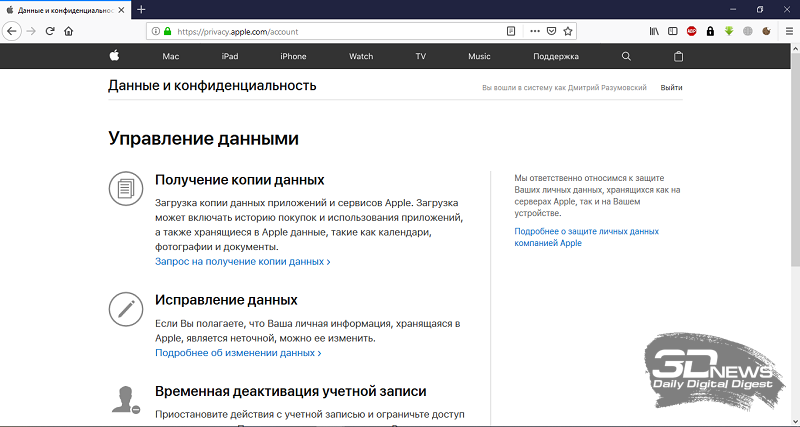Open Подробнее о защите личных данных link
The width and height of the screenshot is (800, 427).
click(x=586, y=237)
